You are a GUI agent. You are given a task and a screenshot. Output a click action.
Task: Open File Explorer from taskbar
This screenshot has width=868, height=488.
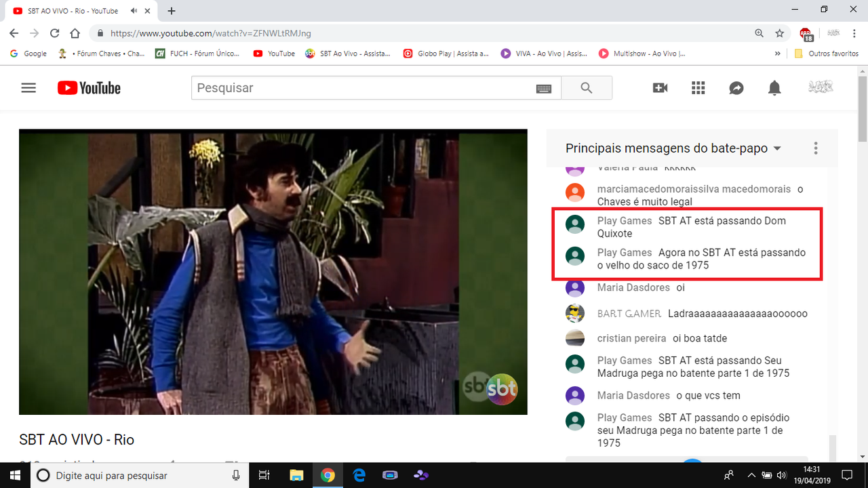[x=296, y=475]
